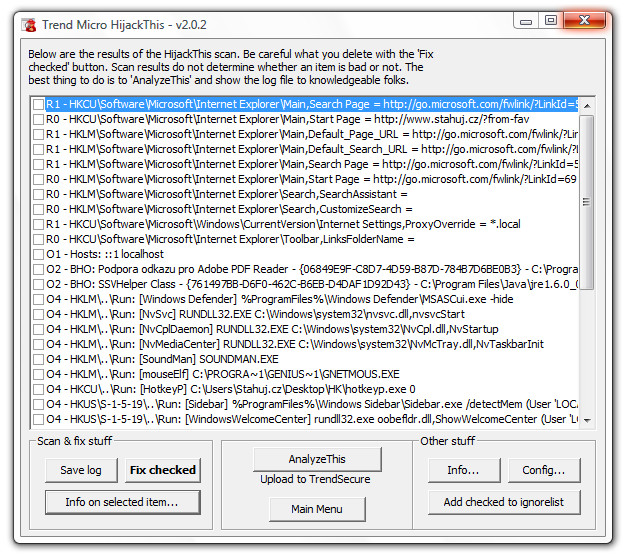This screenshot has width=627, height=560.
Task: Select the WindowsWelcomeCenter Run row text
Action: tap(312, 419)
